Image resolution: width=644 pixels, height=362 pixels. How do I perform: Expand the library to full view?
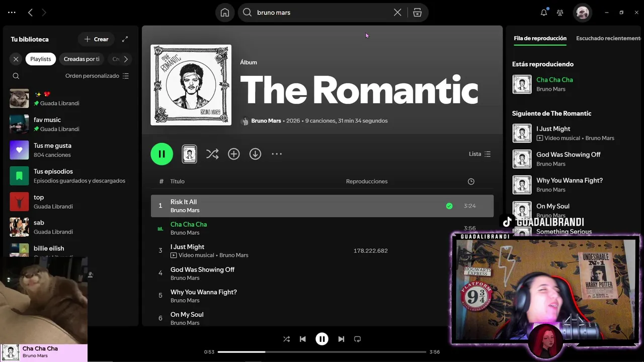click(125, 39)
